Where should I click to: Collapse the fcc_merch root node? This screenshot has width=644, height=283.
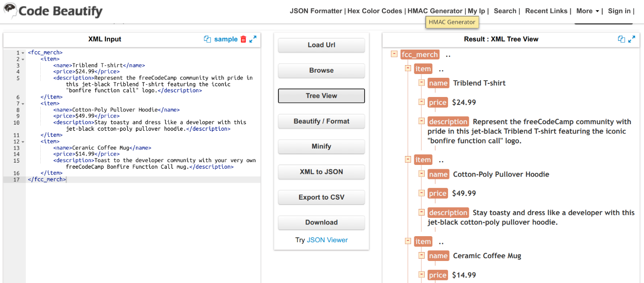(394, 54)
